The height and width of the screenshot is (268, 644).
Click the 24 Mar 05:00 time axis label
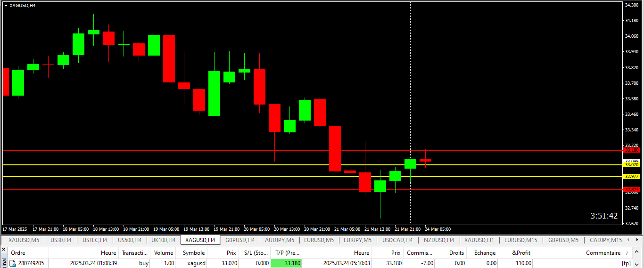pos(438,229)
